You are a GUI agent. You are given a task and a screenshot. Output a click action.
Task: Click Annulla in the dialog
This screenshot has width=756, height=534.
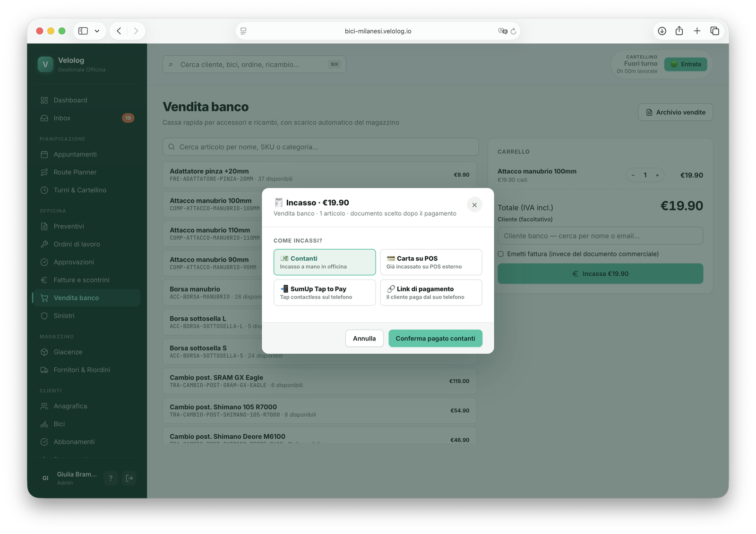(x=364, y=339)
